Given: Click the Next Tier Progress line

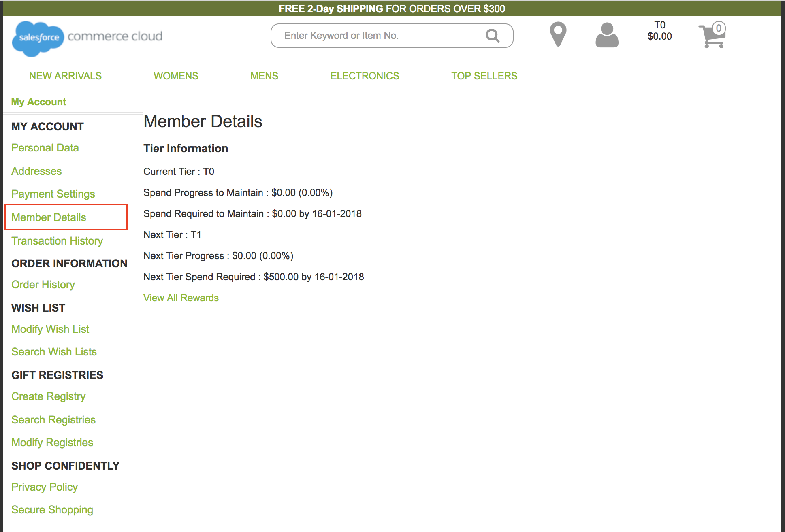Looking at the screenshot, I should tap(218, 256).
